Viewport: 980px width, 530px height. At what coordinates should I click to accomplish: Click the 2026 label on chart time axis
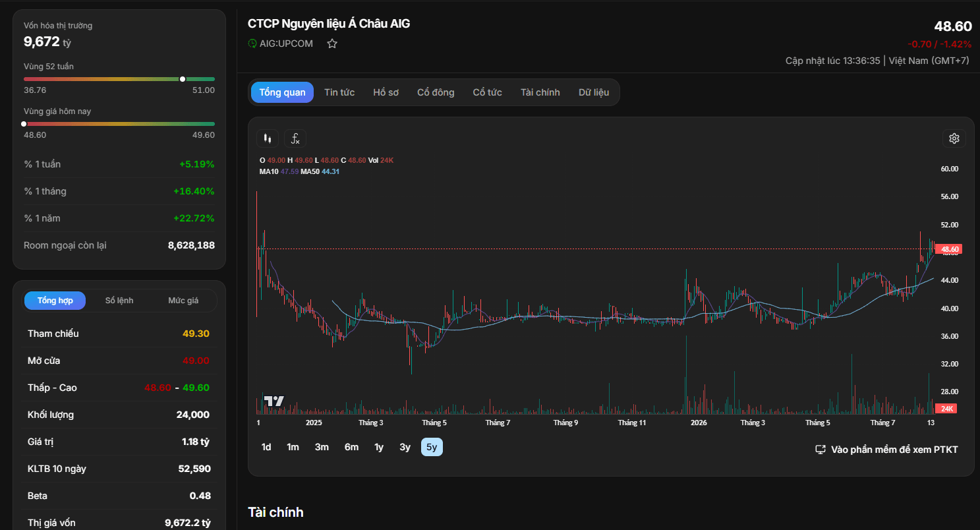coord(699,423)
